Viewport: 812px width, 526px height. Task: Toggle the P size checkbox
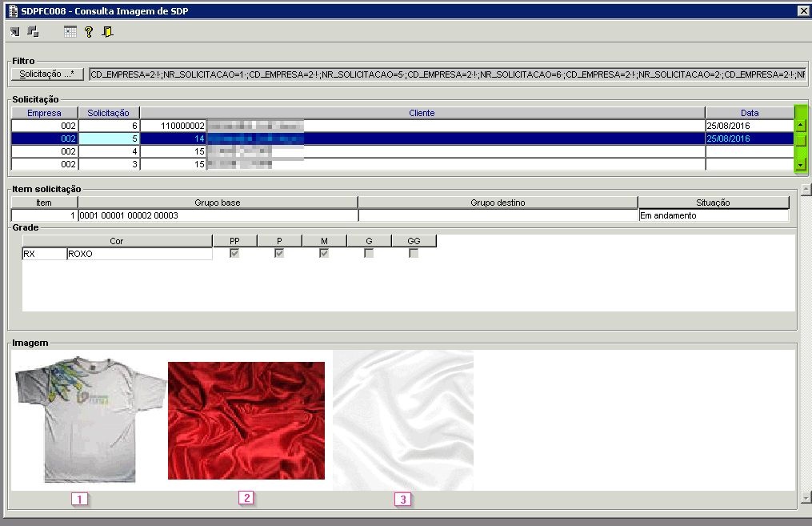[x=279, y=254]
